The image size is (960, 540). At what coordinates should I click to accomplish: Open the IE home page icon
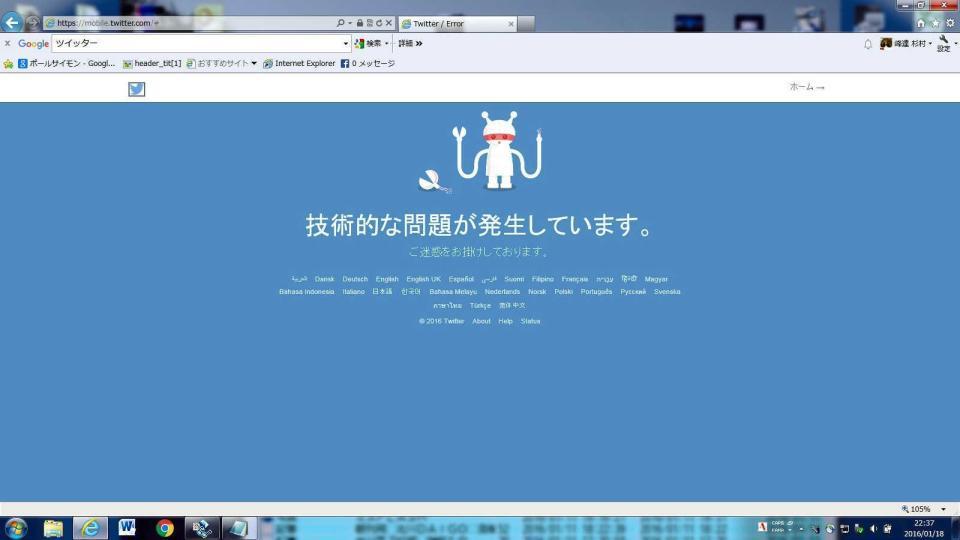[x=921, y=23]
